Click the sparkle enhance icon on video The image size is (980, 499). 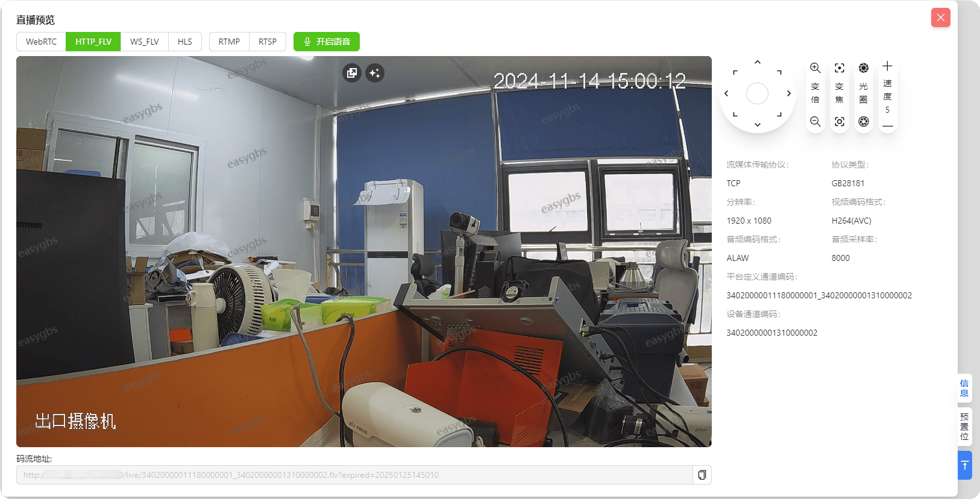point(374,73)
